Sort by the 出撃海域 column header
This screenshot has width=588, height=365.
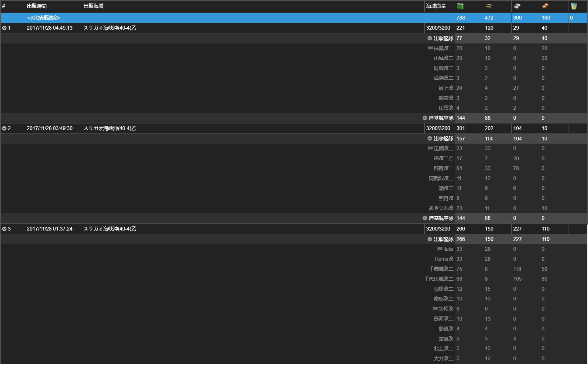click(x=94, y=6)
